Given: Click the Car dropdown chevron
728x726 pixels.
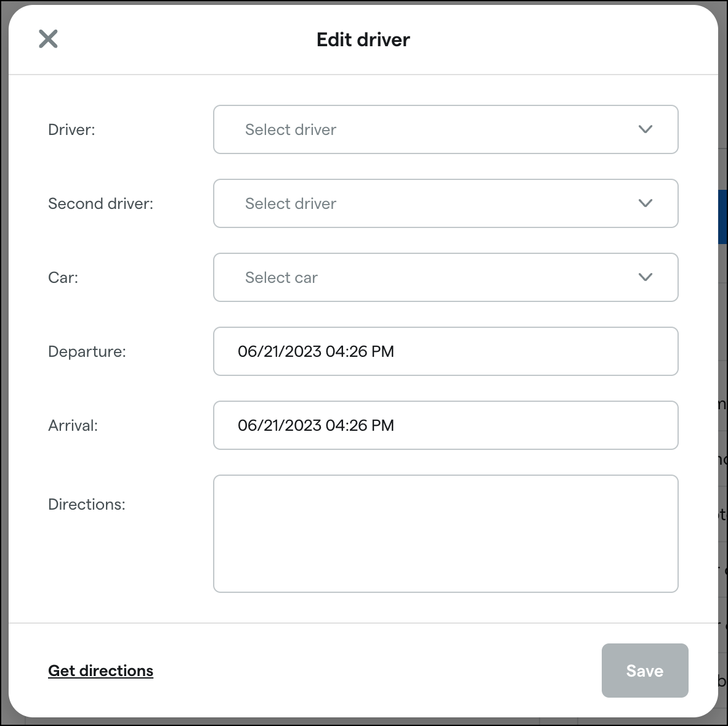Looking at the screenshot, I should 645,277.
